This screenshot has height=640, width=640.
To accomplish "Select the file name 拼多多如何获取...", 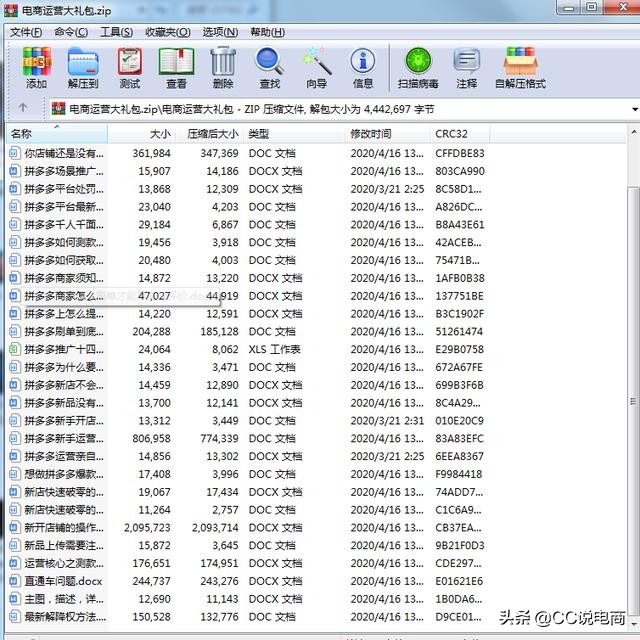I will point(64,260).
